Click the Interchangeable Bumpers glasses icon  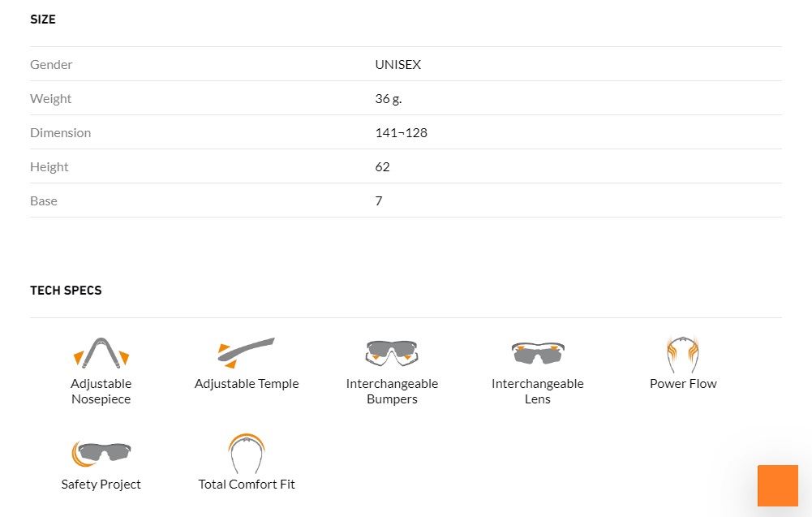click(x=392, y=353)
